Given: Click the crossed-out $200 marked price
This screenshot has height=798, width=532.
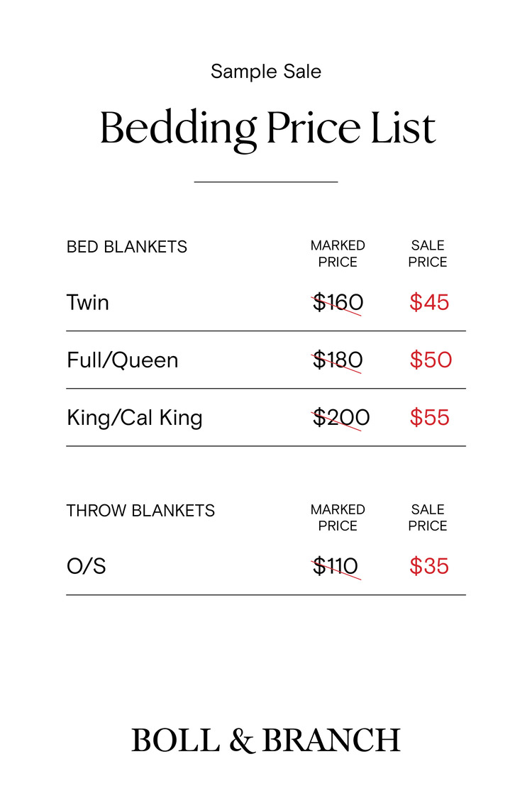Looking at the screenshot, I should [x=340, y=418].
